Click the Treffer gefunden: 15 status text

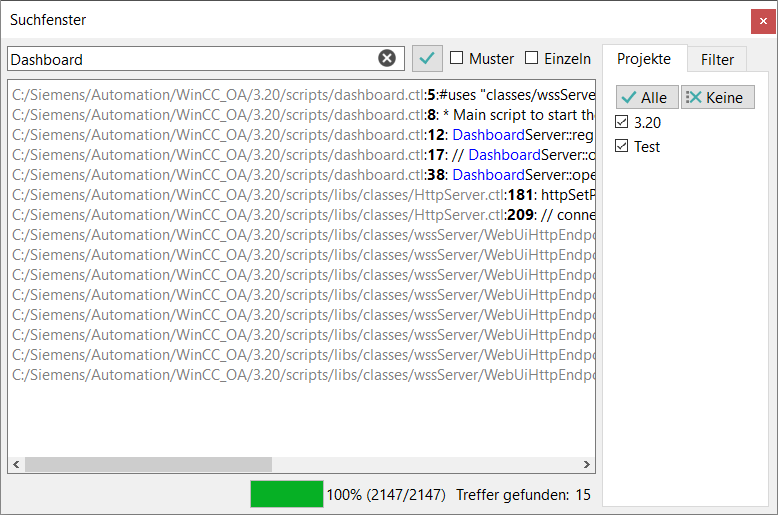[523, 495]
